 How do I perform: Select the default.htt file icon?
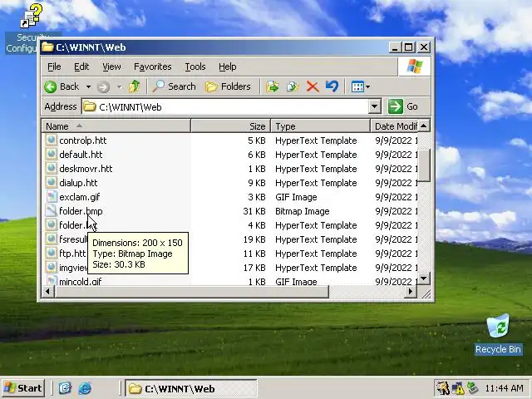pyautogui.click(x=52, y=155)
